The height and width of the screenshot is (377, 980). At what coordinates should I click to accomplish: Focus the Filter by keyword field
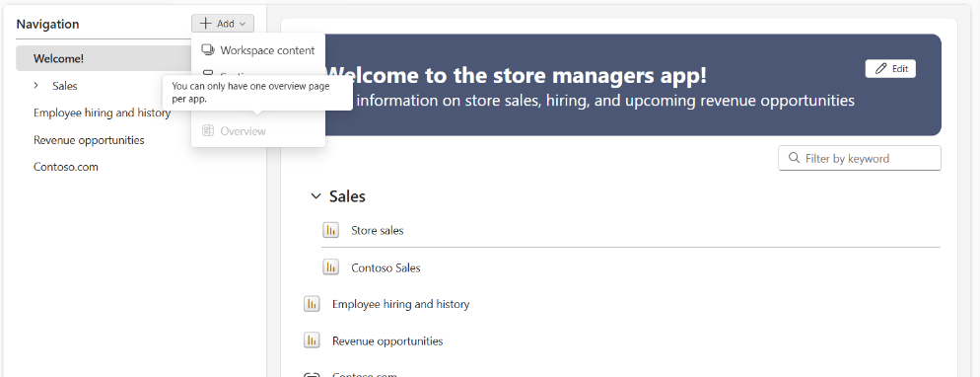tap(860, 158)
